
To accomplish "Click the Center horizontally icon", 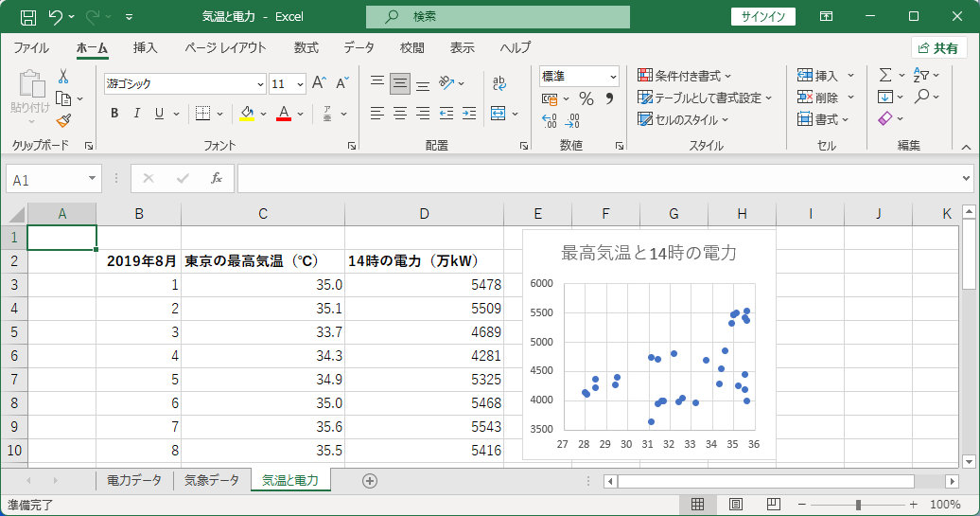I will (400, 114).
